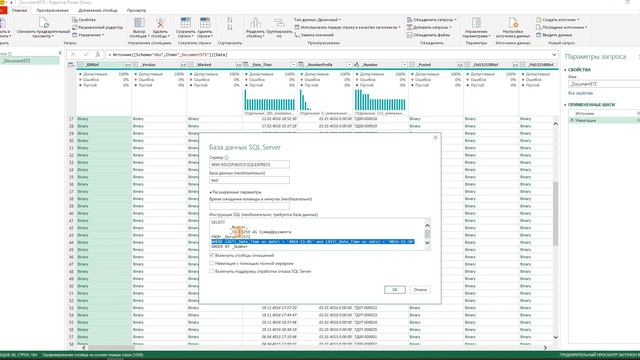The image size is (640, 360).
Task: Click the info icon next to Сервер label
Action: coord(226,158)
